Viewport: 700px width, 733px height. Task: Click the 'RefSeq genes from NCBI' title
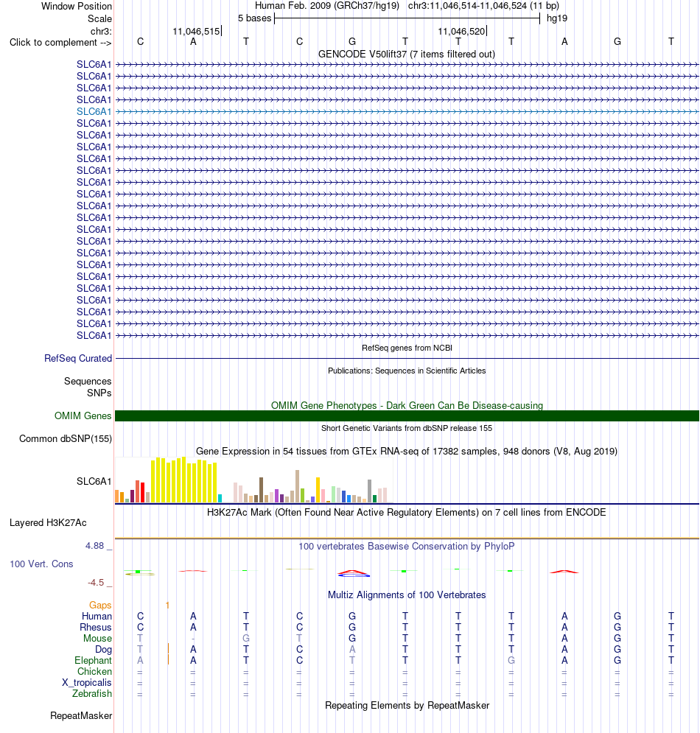click(407, 348)
